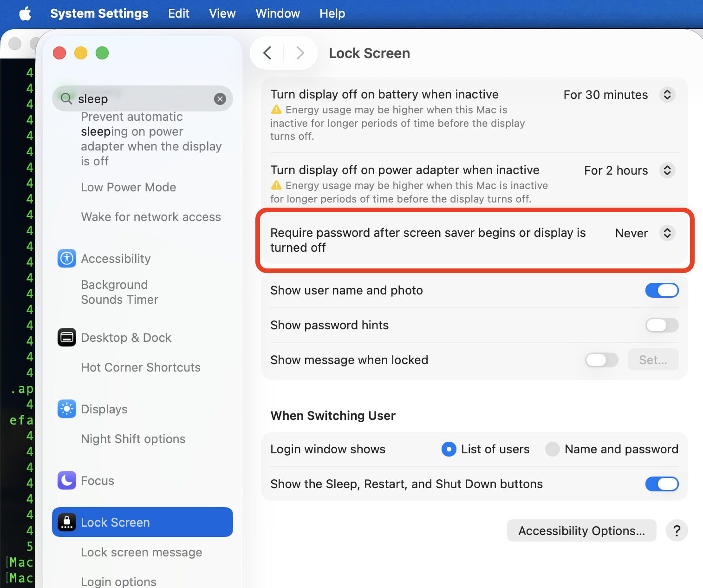Open the Edit menu

click(x=179, y=13)
